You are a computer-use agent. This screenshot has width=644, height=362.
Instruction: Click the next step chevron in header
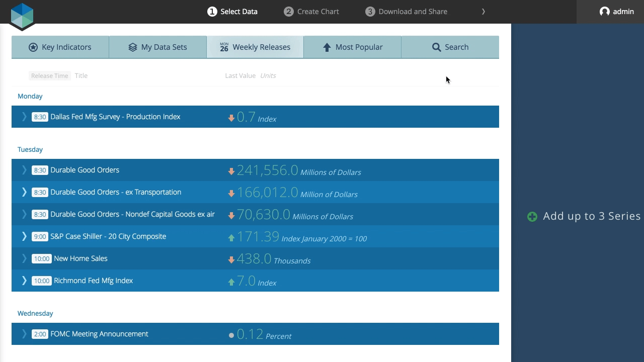[484, 12]
